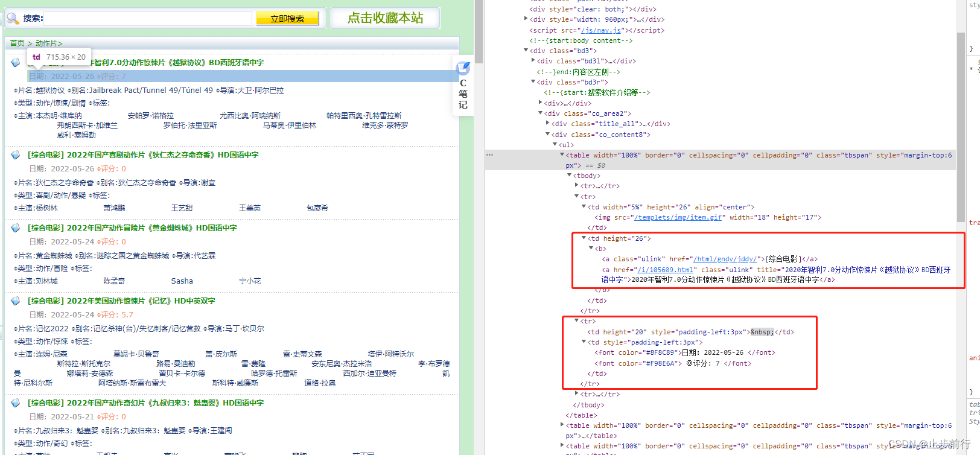Click the DevTools Elements panel scrollbar
The image size is (980, 455).
(961, 127)
